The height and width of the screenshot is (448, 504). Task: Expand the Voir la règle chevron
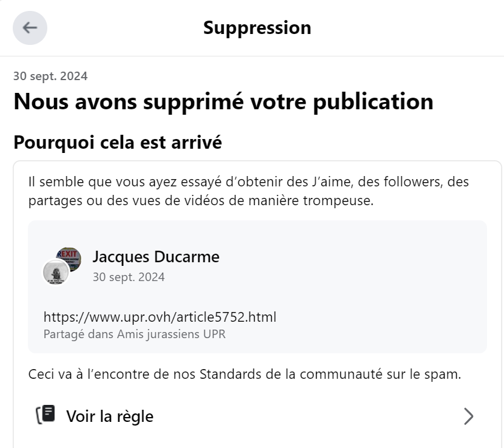click(x=469, y=416)
